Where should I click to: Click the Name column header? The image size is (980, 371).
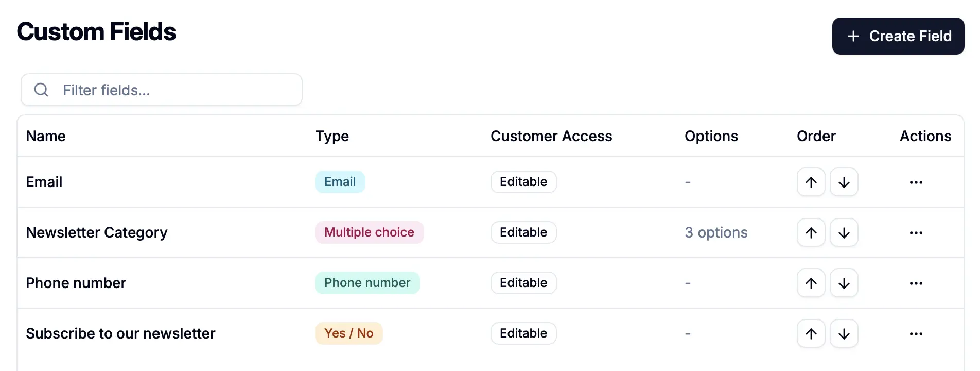[x=45, y=136]
